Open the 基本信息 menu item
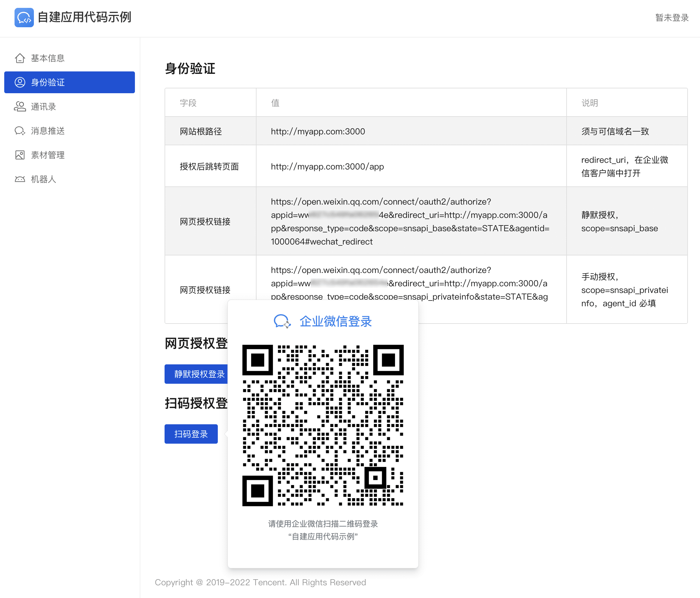The height and width of the screenshot is (598, 700). (x=47, y=58)
